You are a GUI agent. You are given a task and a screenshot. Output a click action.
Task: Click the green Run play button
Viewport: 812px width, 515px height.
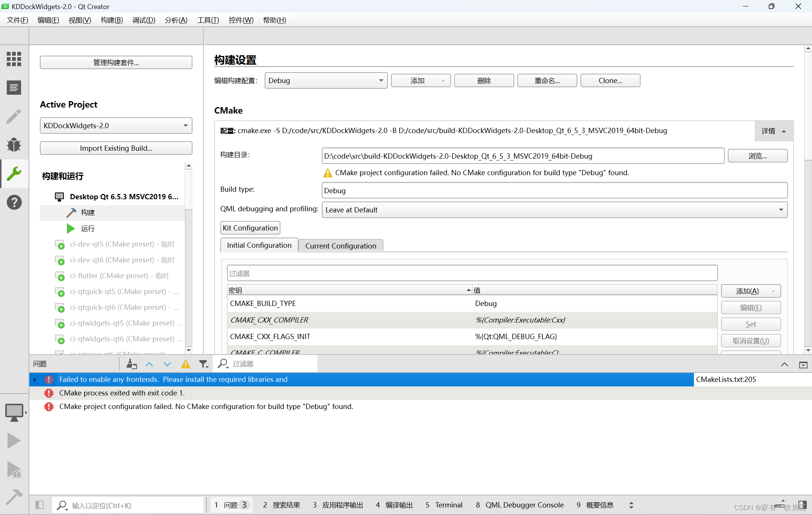[14, 440]
